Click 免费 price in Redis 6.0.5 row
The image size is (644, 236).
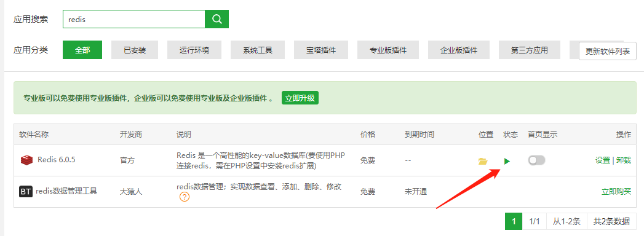click(368, 160)
